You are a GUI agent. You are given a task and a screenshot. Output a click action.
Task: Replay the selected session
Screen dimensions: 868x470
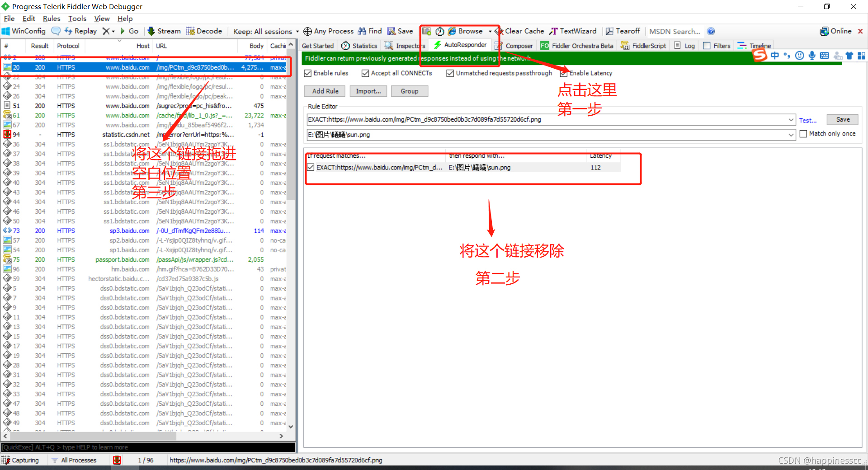pyautogui.click(x=80, y=31)
